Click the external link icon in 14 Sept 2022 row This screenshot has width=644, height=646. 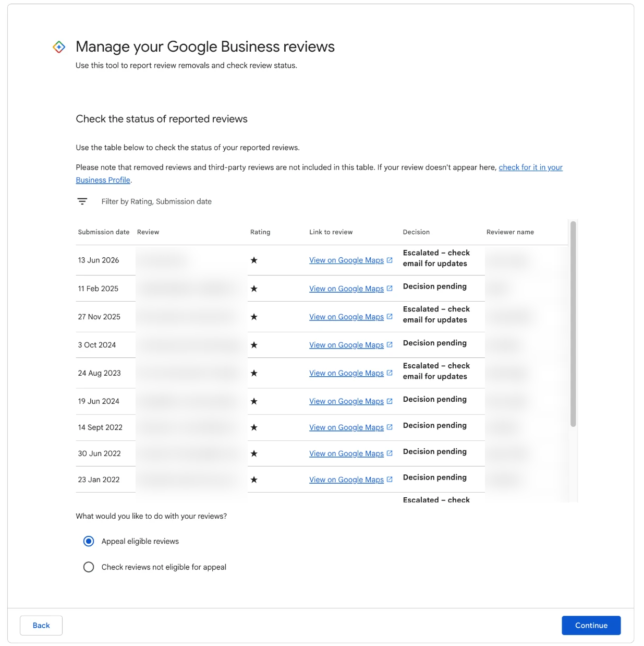click(x=390, y=427)
